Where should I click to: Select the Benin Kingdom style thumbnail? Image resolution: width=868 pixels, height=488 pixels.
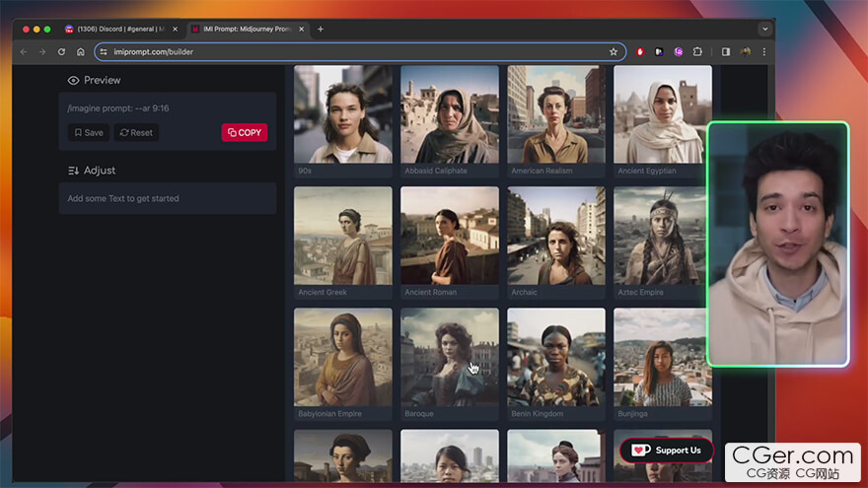(x=556, y=358)
